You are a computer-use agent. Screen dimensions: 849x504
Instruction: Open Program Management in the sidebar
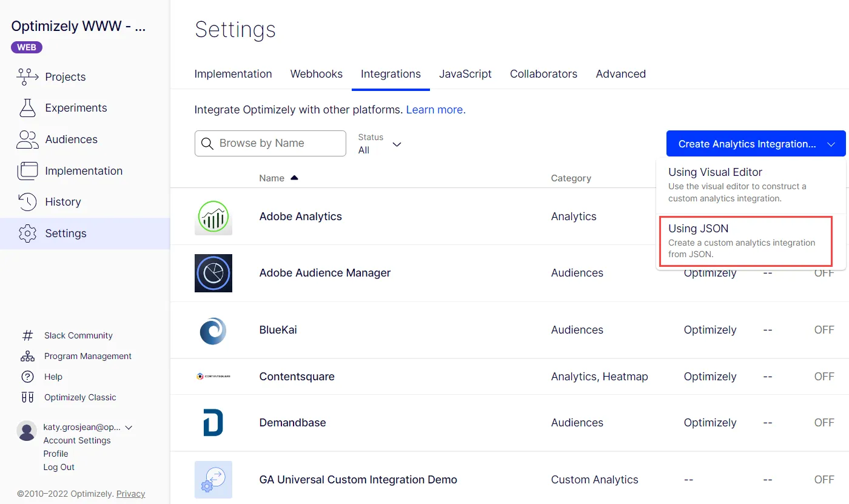click(x=88, y=356)
